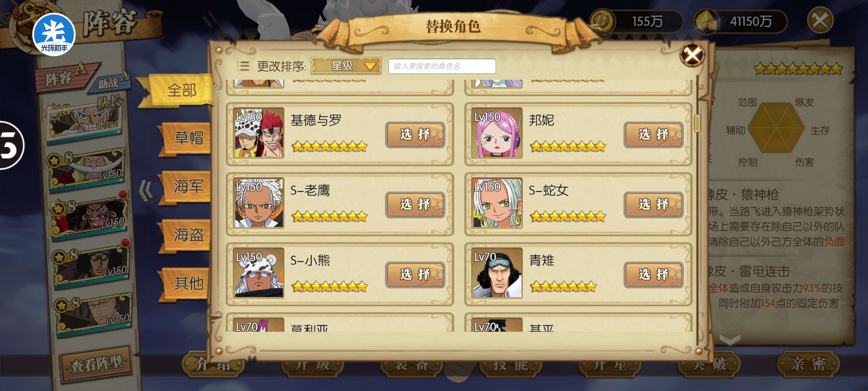The height and width of the screenshot is (391, 868).
Task: Choose S-老鹰 with its 选择 button
Action: (x=415, y=204)
